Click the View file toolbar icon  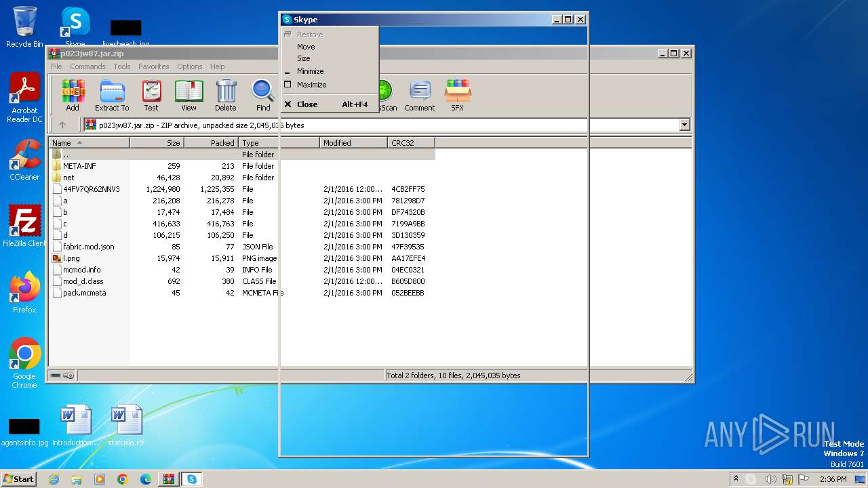189,95
